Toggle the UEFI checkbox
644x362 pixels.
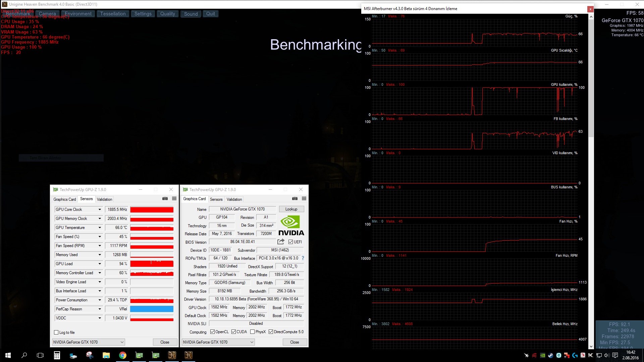click(x=291, y=242)
